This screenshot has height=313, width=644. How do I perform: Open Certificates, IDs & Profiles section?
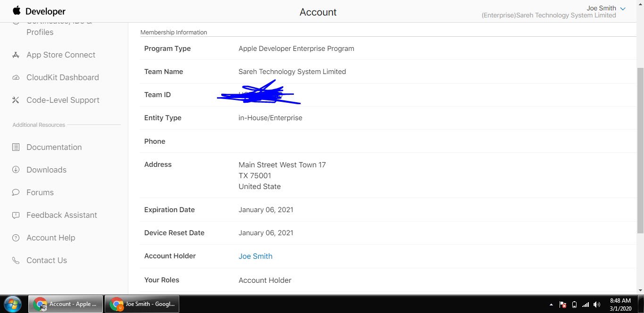40,31
